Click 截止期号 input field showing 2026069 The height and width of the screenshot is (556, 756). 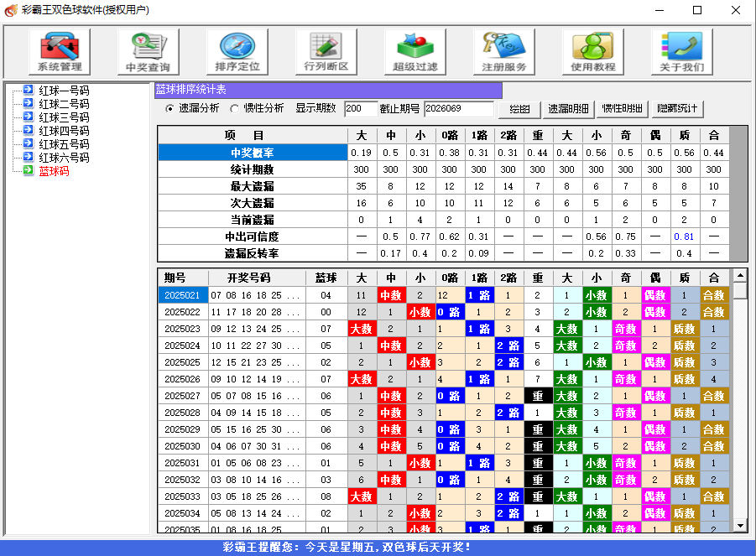click(x=458, y=109)
